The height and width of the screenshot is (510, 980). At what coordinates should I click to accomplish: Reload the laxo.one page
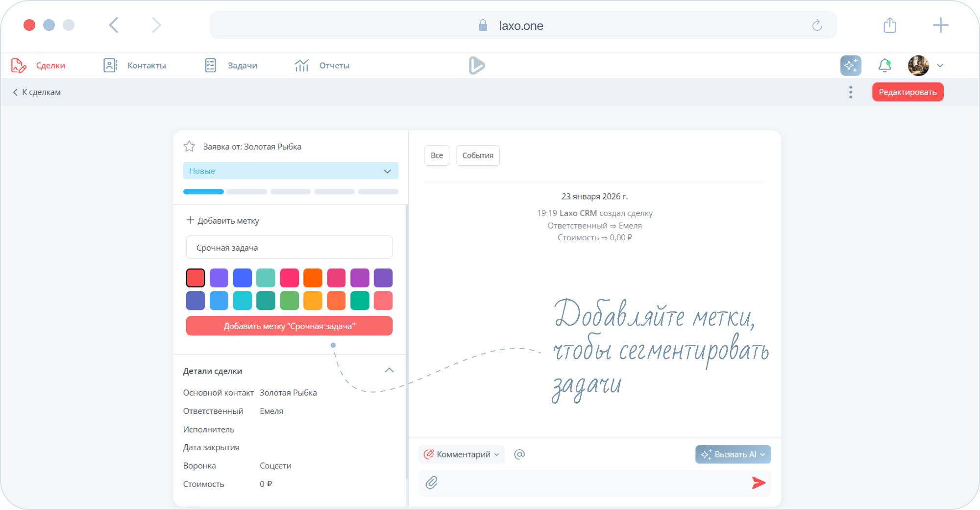point(817,25)
